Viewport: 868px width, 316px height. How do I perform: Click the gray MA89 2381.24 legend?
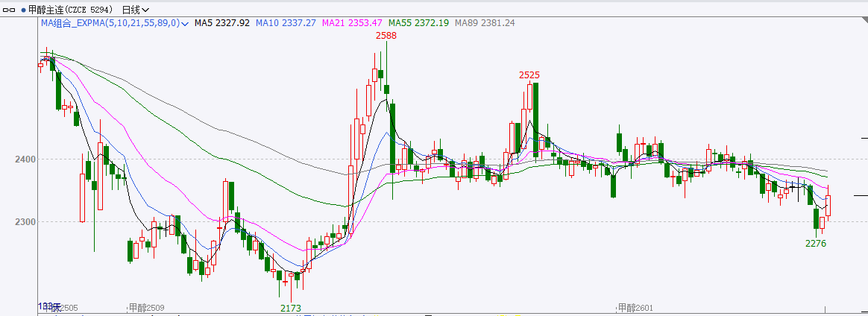tap(485, 23)
